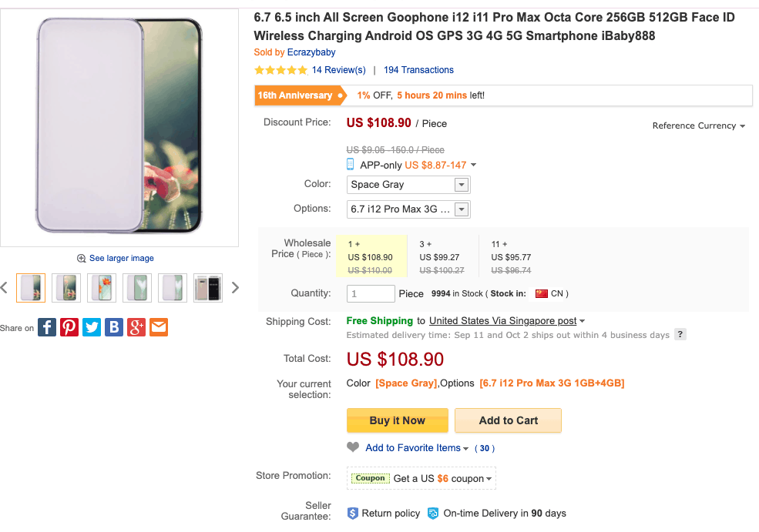
Task: Select the 3+ wholesale price tier
Action: pos(442,257)
